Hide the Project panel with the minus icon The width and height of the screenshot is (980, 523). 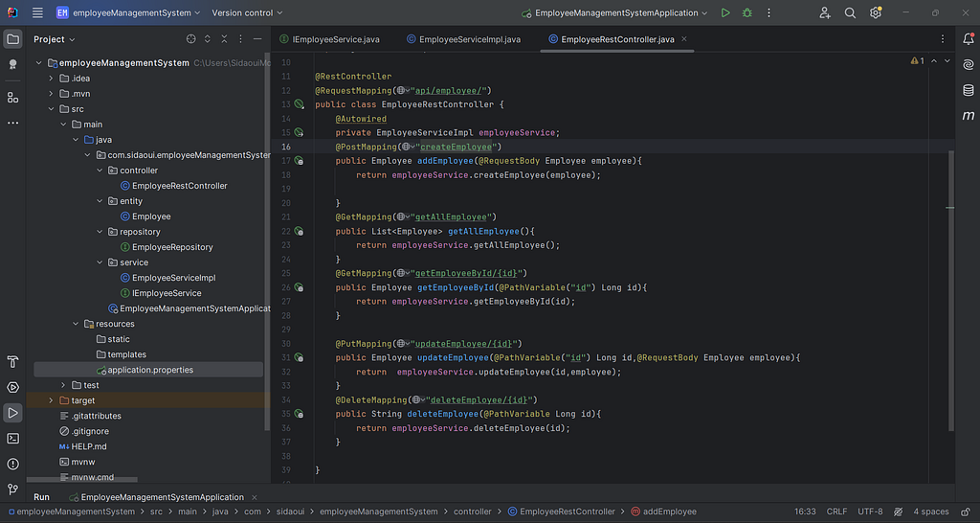click(x=256, y=38)
